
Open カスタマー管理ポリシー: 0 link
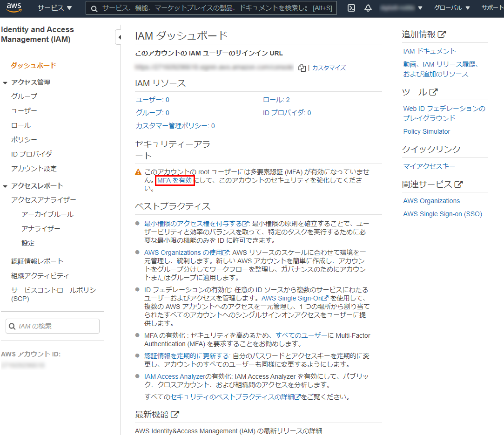pos(175,126)
